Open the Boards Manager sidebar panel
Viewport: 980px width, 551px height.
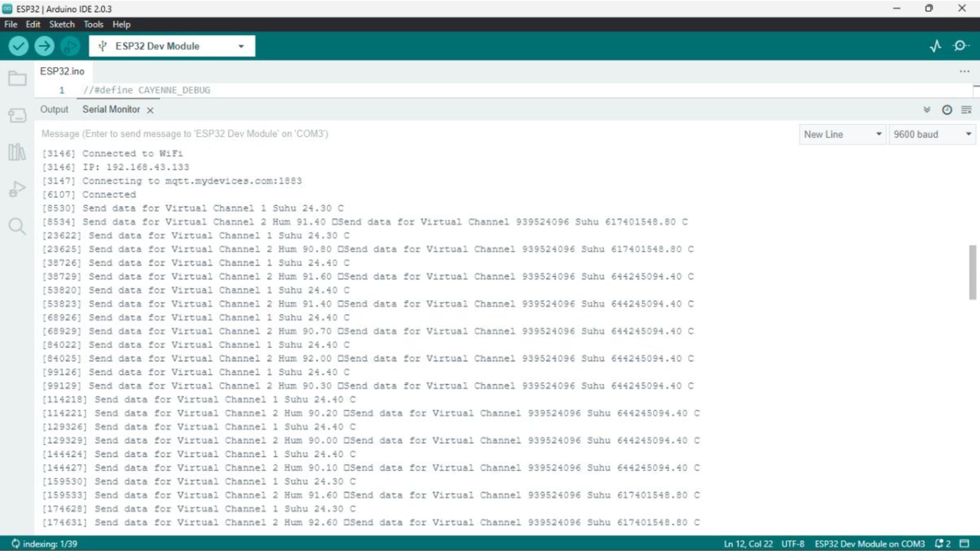point(18,115)
